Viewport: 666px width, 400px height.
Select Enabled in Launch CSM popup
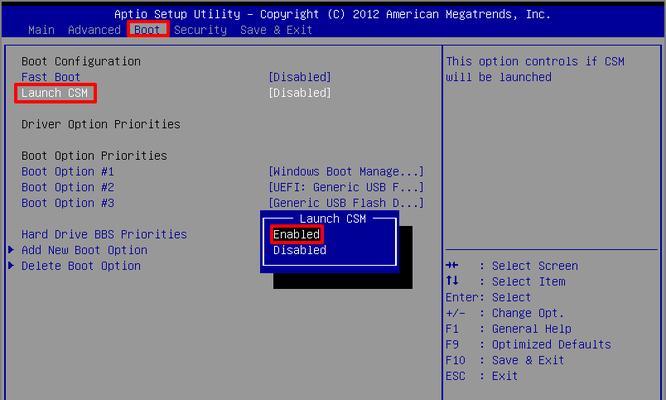(296, 234)
